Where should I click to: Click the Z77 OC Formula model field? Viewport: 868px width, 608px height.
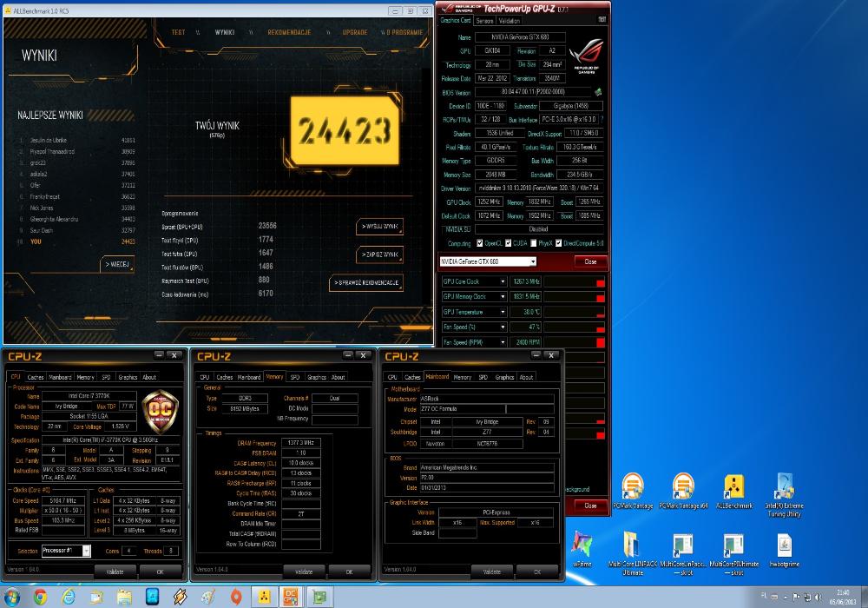coord(463,408)
